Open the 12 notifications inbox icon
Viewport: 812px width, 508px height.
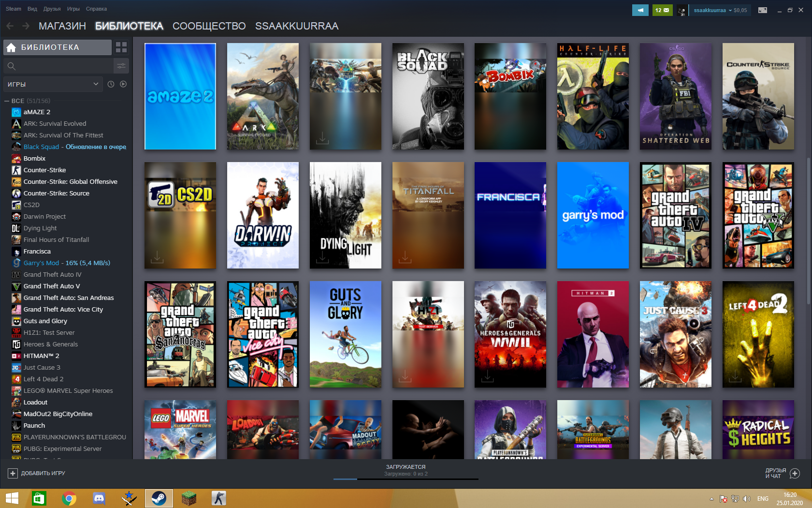pos(662,10)
